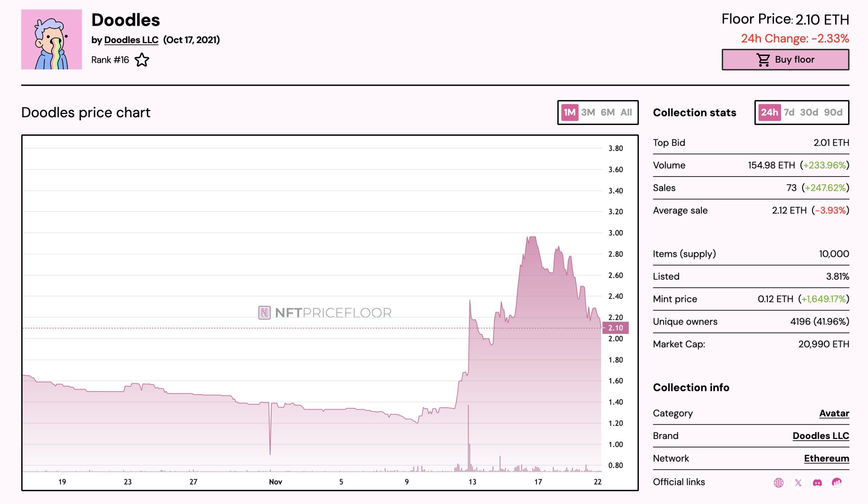
Task: Click the '(Oct 17, 2021)' date text
Action: pyautogui.click(x=192, y=40)
